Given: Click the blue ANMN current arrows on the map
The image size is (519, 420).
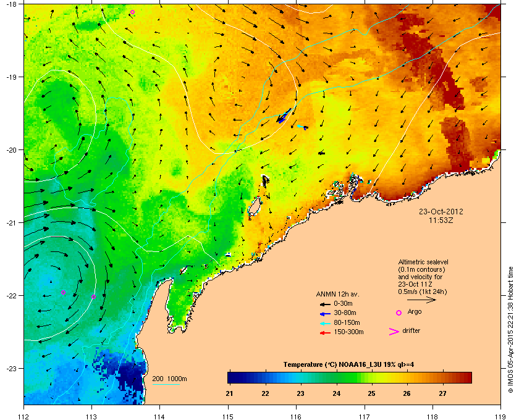Looking at the screenshot, I should pyautogui.click(x=284, y=116).
